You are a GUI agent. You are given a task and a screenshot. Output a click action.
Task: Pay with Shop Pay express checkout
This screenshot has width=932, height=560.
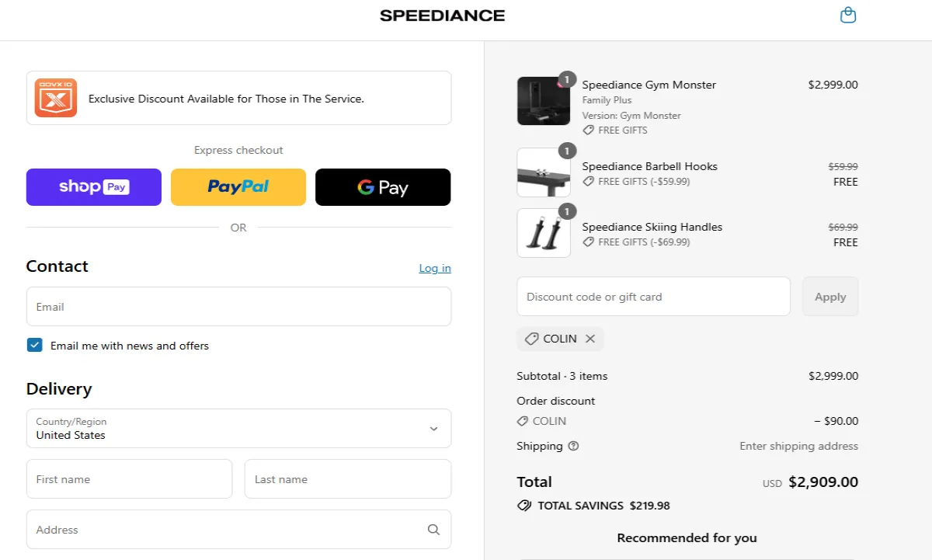(x=94, y=187)
